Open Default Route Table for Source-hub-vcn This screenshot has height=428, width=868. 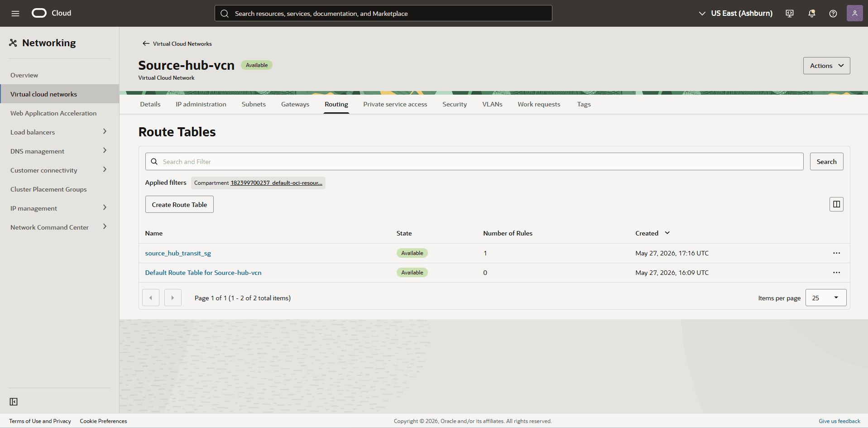click(x=203, y=273)
